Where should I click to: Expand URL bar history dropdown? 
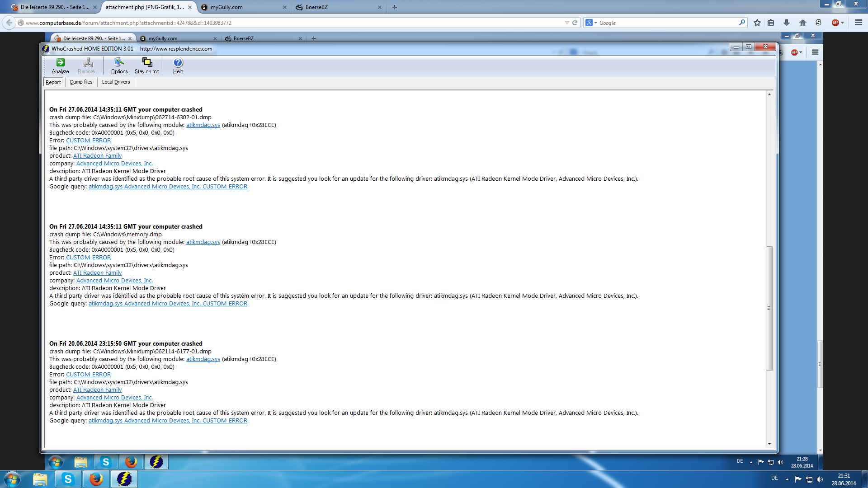[x=567, y=23]
